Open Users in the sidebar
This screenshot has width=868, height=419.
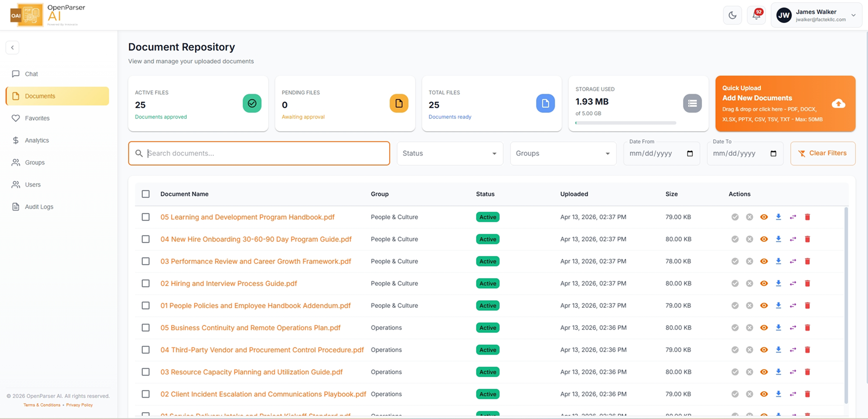tap(57, 184)
